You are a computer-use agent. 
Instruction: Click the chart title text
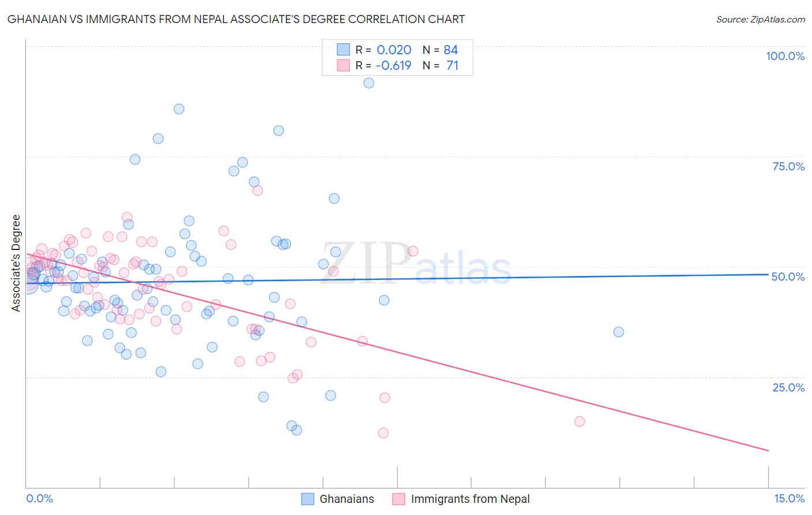point(236,19)
